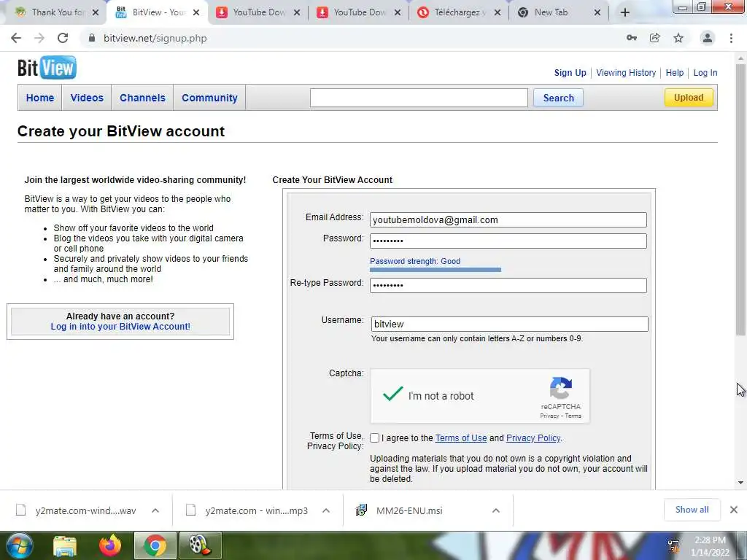Click Log in into your BitView Account
Image resolution: width=747 pixels, height=560 pixels.
120,326
